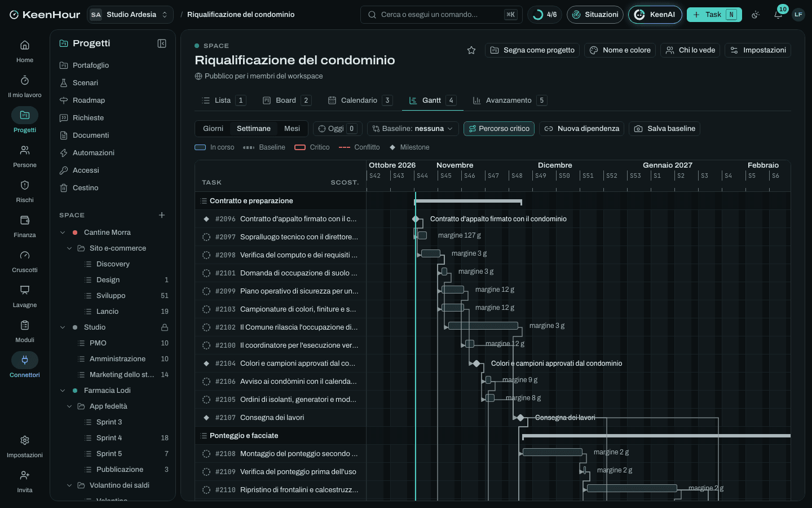Mark task #2098 Verifica del computo complete
Image resolution: width=812 pixels, height=508 pixels.
coord(206,255)
